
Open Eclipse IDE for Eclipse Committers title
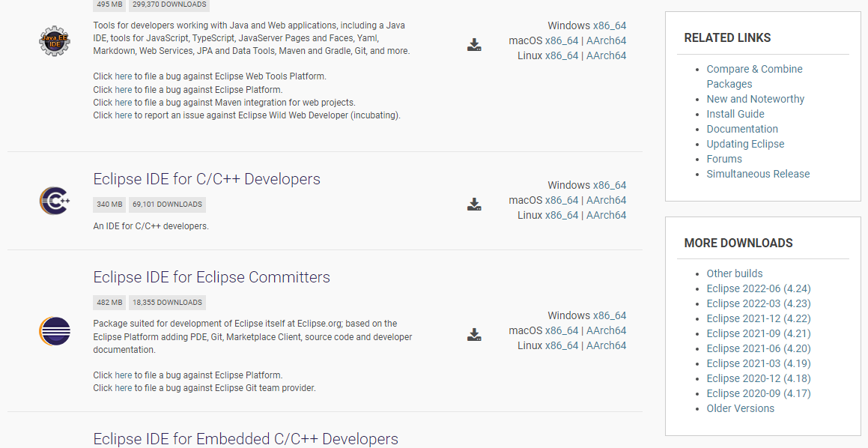211,277
